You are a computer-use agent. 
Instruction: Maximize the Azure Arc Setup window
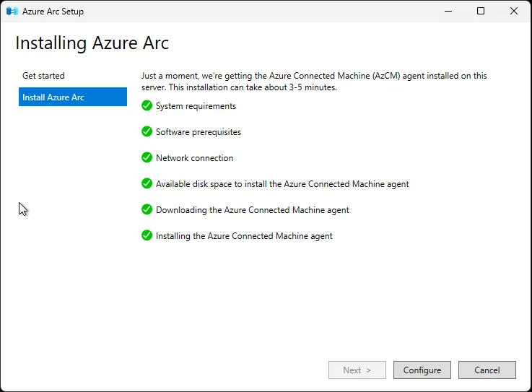pyautogui.click(x=481, y=12)
